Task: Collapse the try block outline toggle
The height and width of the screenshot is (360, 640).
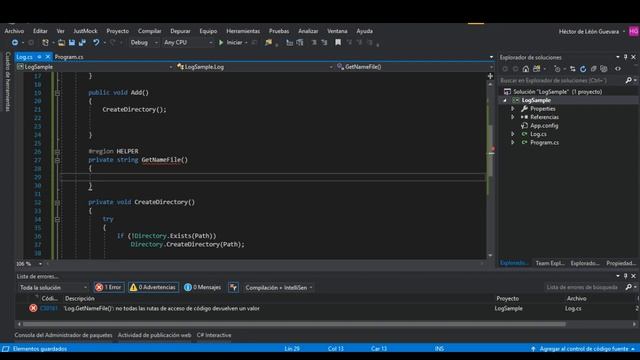Action: (57, 219)
